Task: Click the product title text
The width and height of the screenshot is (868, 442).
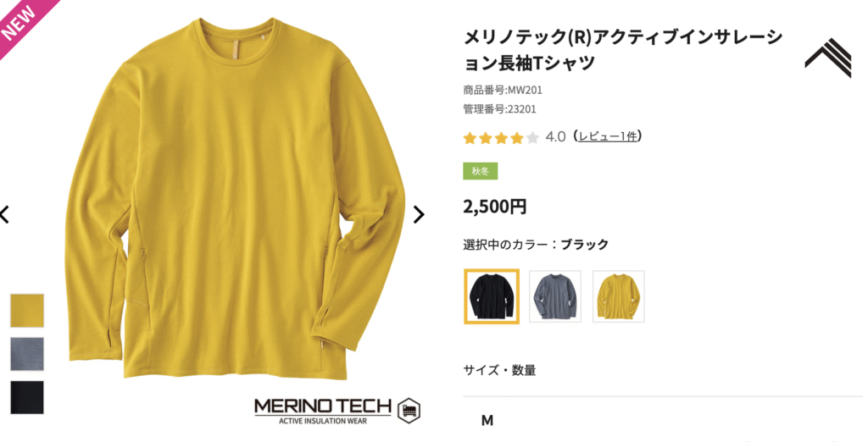Action: tap(623, 50)
